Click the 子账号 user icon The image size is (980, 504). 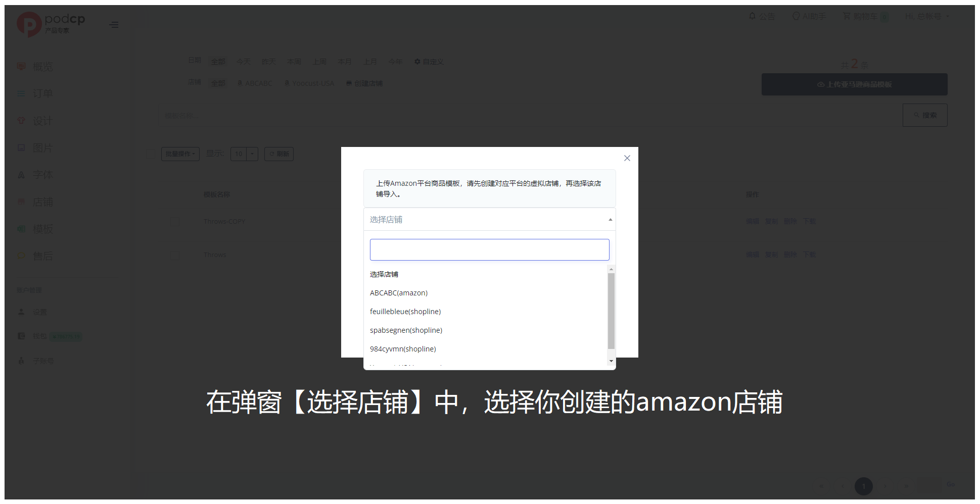click(x=21, y=361)
